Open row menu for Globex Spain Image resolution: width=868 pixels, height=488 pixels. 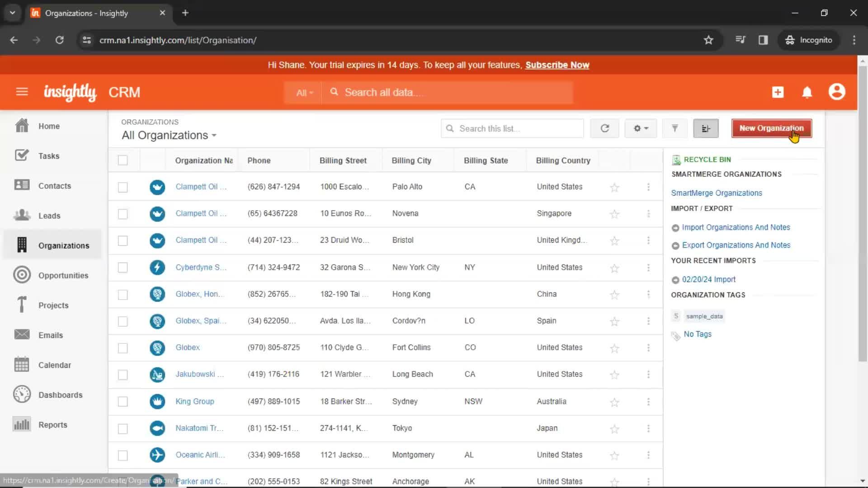coord(648,321)
